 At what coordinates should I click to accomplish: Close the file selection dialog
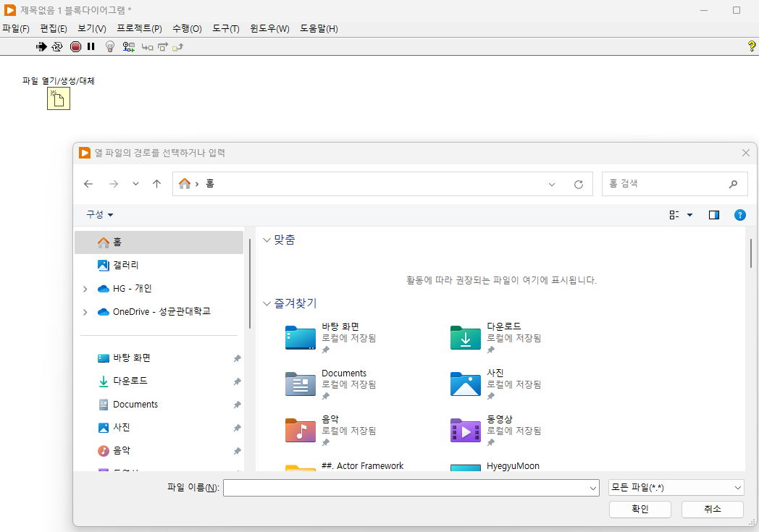[746, 153]
